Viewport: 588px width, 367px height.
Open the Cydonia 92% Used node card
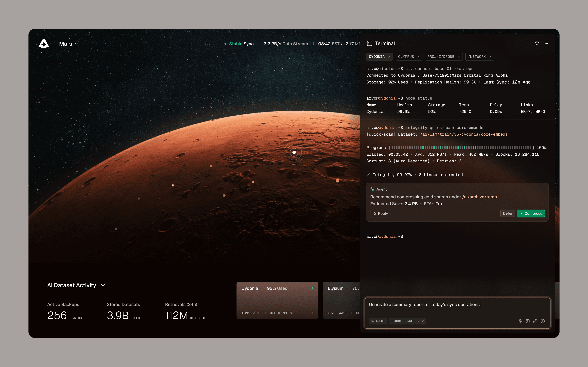click(x=277, y=300)
